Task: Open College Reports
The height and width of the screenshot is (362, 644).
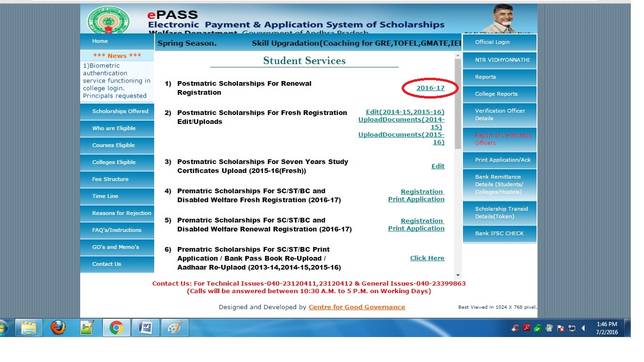Action: tap(500, 94)
